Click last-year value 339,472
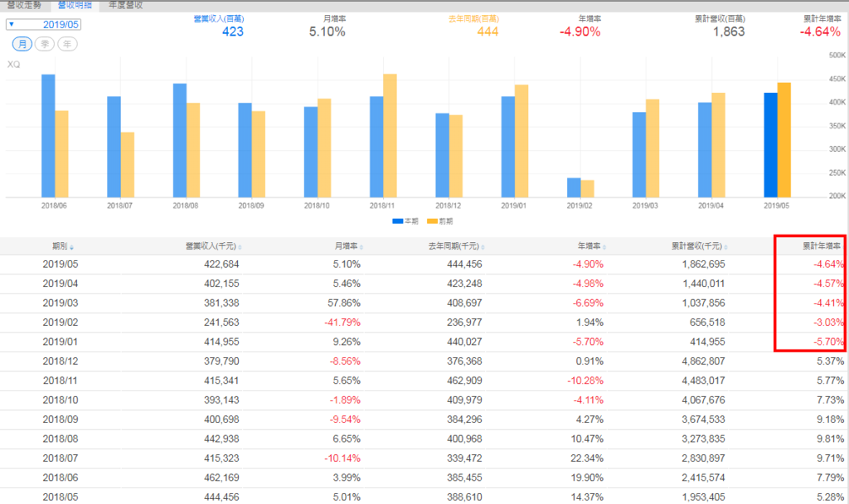Image resolution: width=849 pixels, height=504 pixels. tap(464, 458)
